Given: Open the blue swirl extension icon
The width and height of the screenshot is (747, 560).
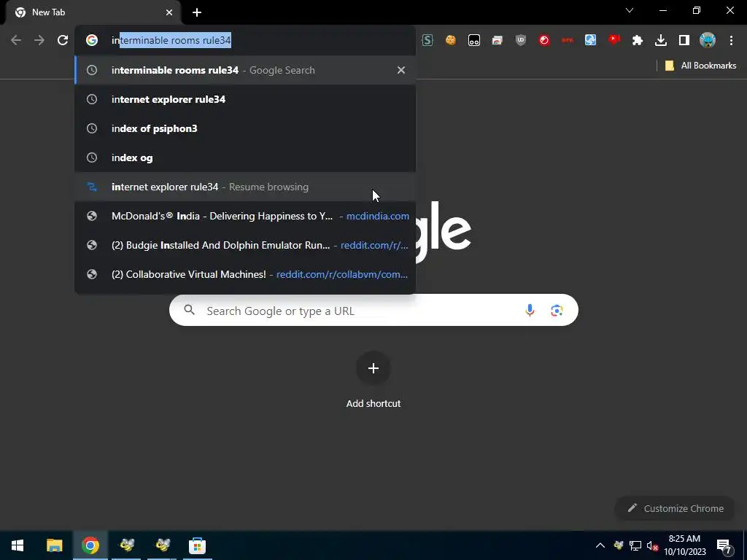Looking at the screenshot, I should click(x=591, y=41).
